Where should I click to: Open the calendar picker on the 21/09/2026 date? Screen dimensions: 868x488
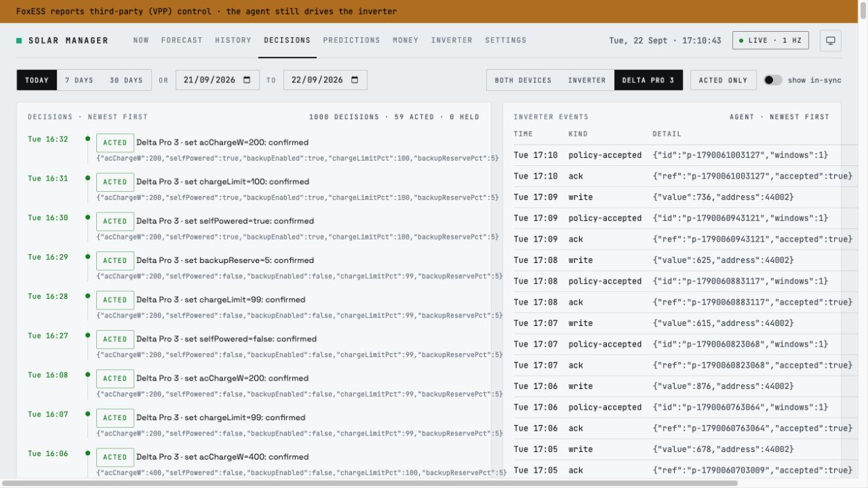[247, 80]
